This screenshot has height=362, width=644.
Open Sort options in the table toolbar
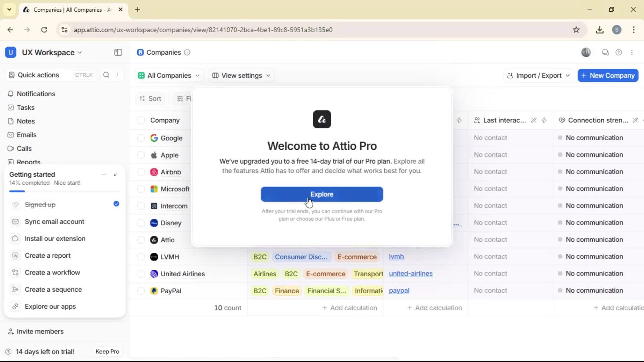click(x=150, y=98)
